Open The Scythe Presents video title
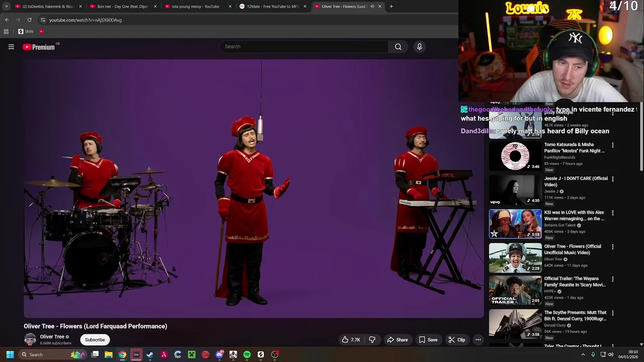 [x=575, y=316]
